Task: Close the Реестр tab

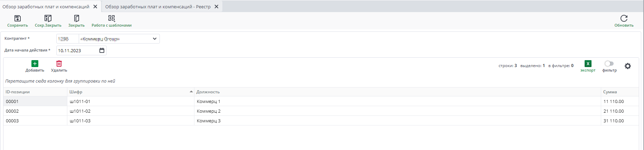Action: [217, 7]
